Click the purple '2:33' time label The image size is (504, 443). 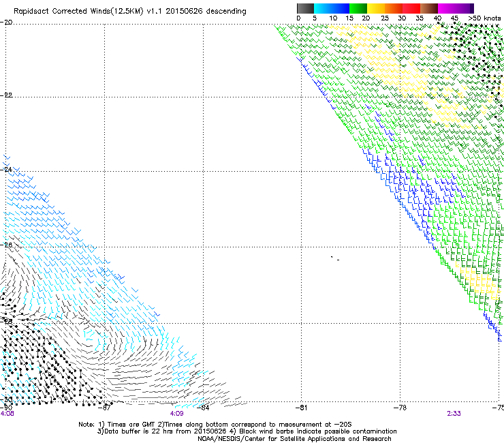[454, 414]
